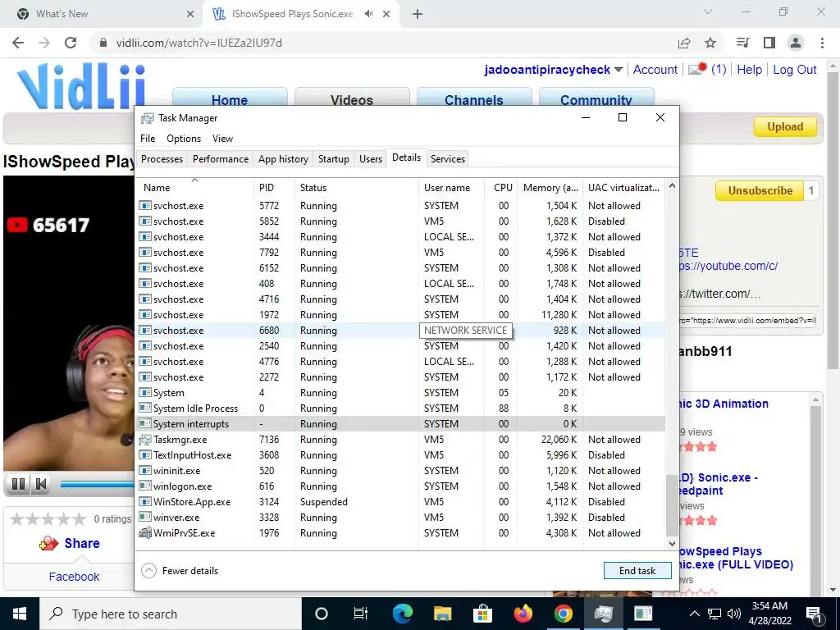Sort by Name column header
840x630 pixels.
click(x=194, y=188)
